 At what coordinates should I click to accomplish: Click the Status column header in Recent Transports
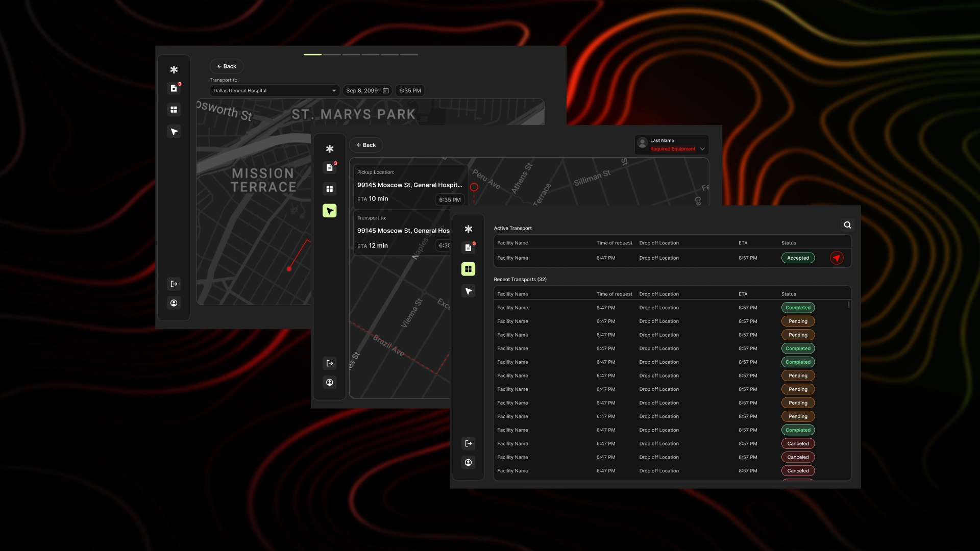[789, 294]
